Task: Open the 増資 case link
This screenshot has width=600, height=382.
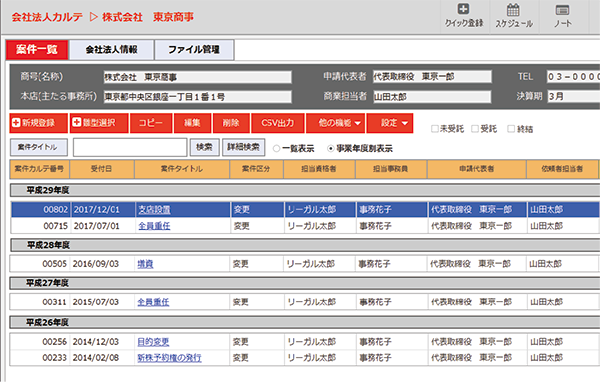Action: coord(145,264)
